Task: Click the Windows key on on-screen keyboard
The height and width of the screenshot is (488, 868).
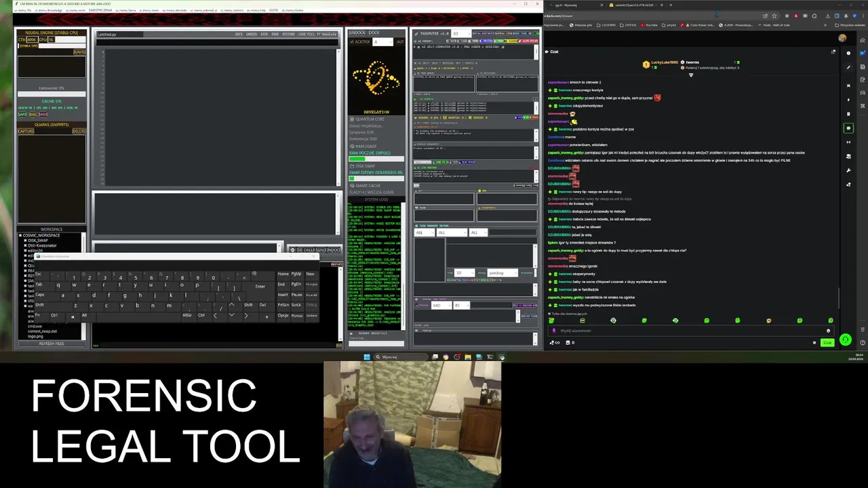Action: 73,317
